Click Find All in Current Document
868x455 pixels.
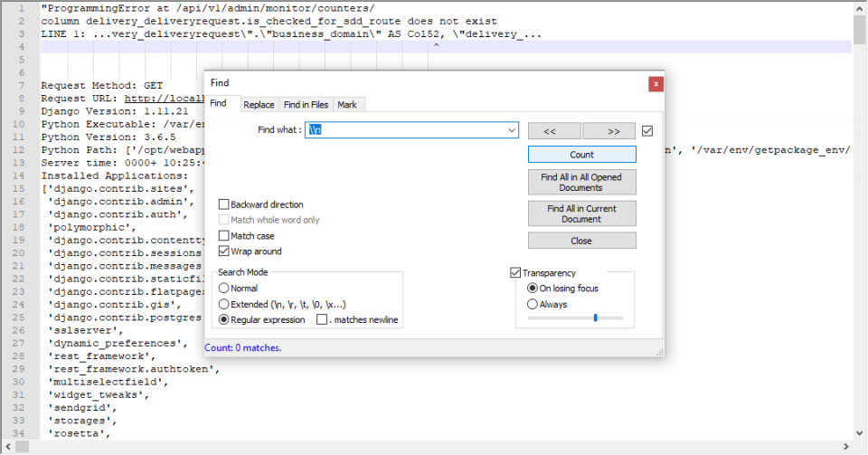point(581,213)
